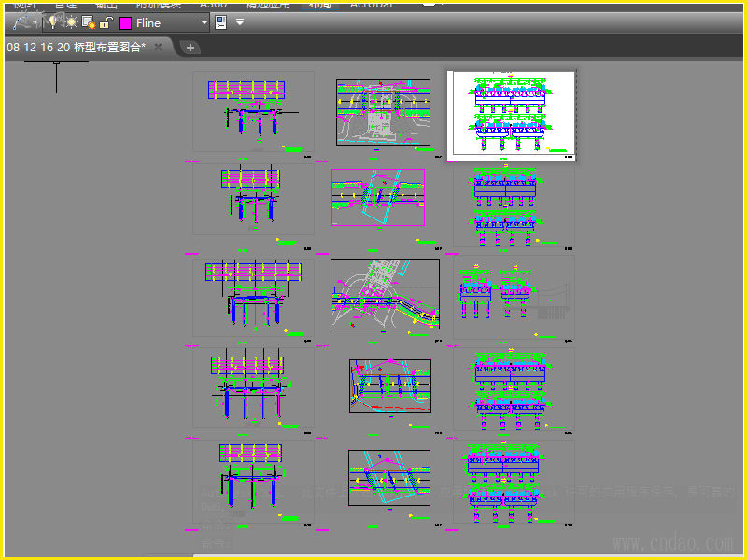The height and width of the screenshot is (560, 747).
Task: Open the Acrobat ribbon tab
Action: 372,5
